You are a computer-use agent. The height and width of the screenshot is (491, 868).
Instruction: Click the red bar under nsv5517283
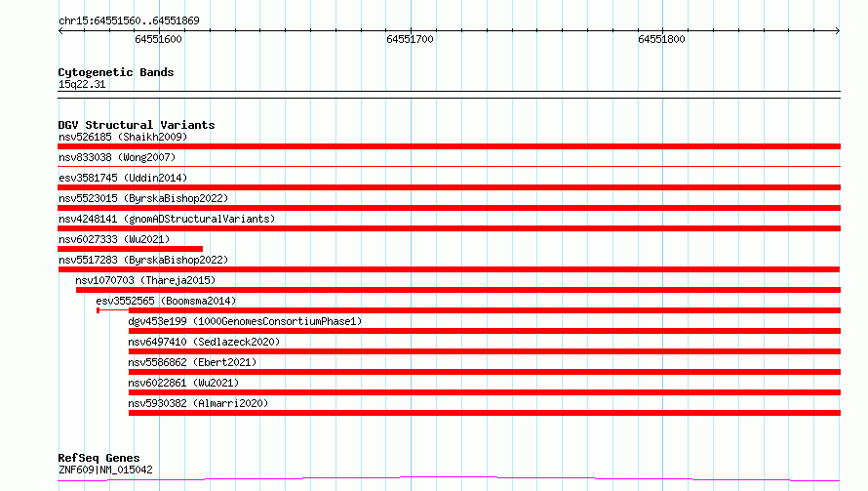click(x=449, y=269)
